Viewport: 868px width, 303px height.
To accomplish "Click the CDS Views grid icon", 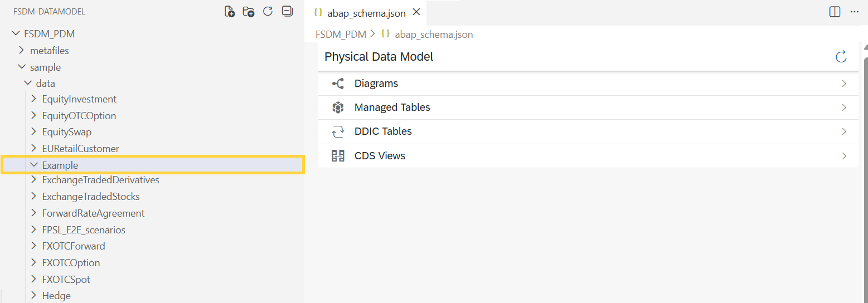I will pos(338,156).
